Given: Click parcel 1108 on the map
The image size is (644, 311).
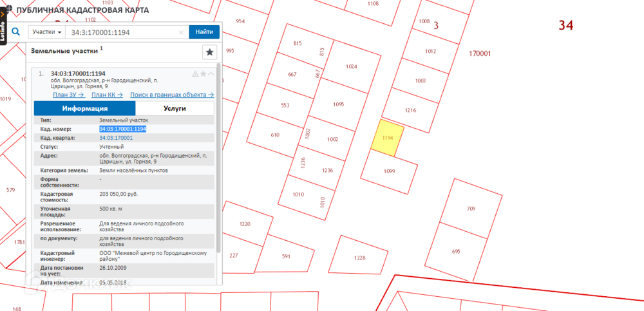Looking at the screenshot, I should pyautogui.click(x=373, y=4).
